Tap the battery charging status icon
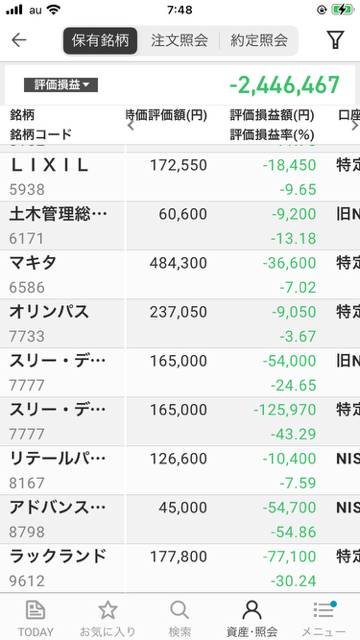This screenshot has height=640, width=360. coord(342,10)
